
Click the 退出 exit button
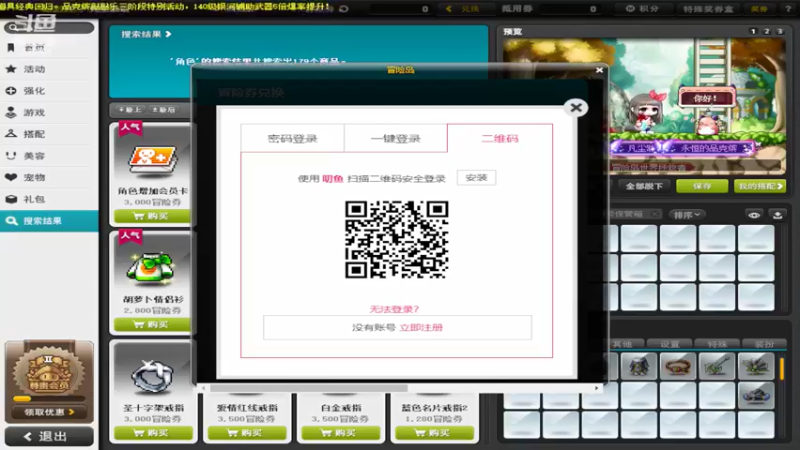pyautogui.click(x=49, y=436)
